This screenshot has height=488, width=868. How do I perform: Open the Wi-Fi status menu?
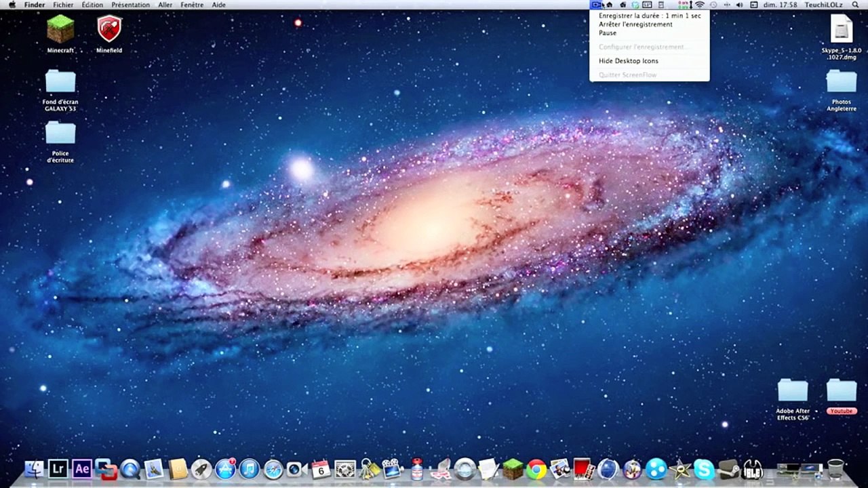699,5
